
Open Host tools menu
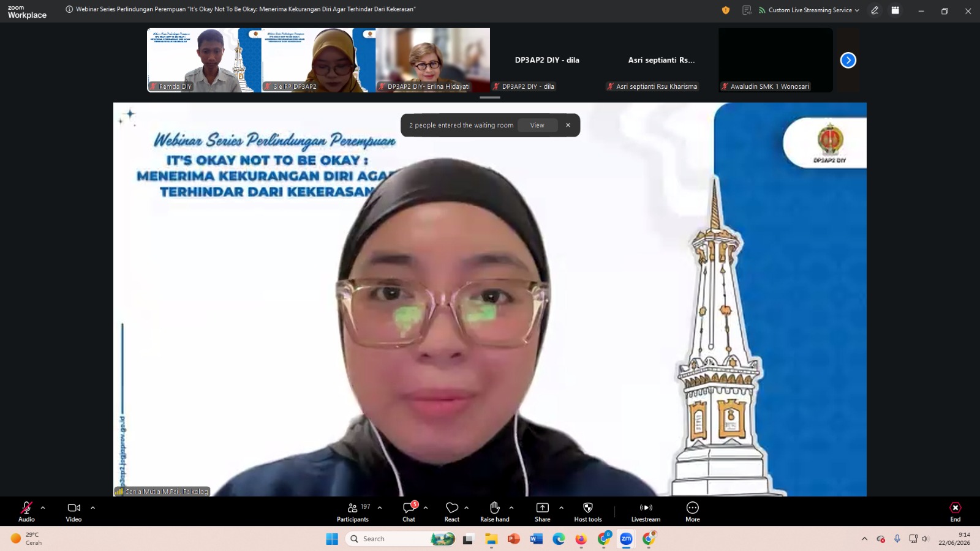click(588, 512)
